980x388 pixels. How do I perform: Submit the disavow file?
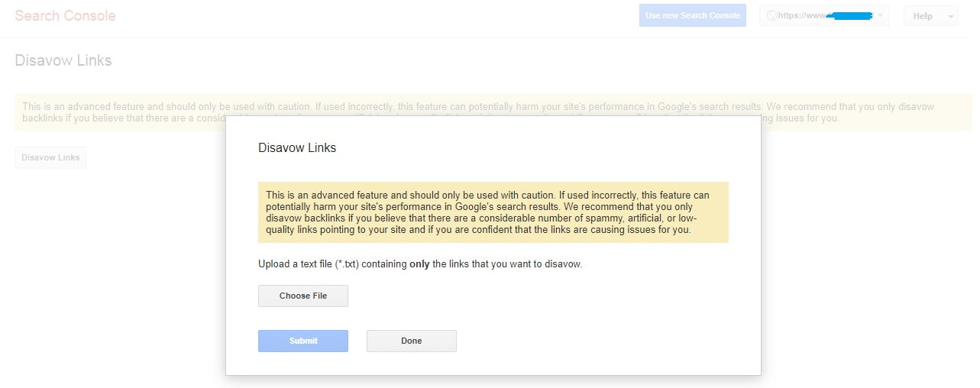click(303, 341)
